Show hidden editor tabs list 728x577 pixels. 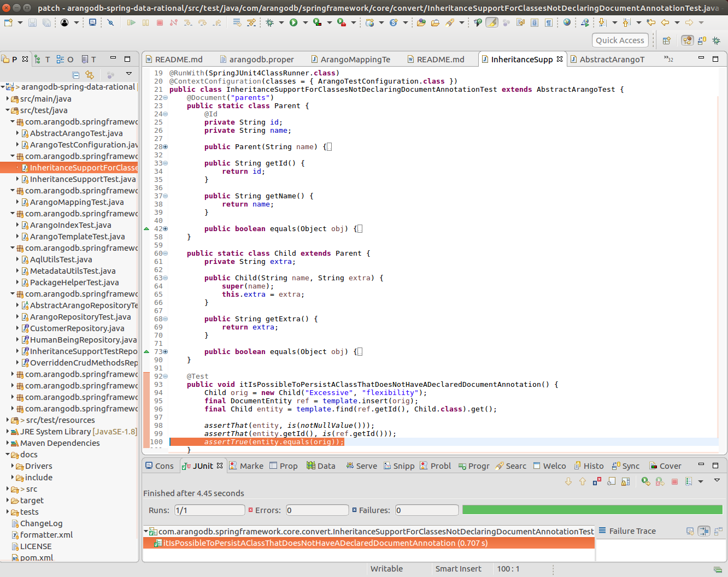coord(668,58)
